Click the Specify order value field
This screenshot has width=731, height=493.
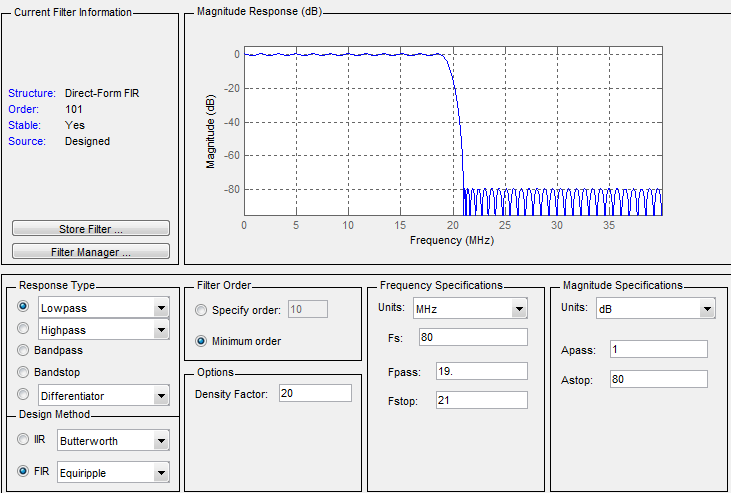point(308,309)
